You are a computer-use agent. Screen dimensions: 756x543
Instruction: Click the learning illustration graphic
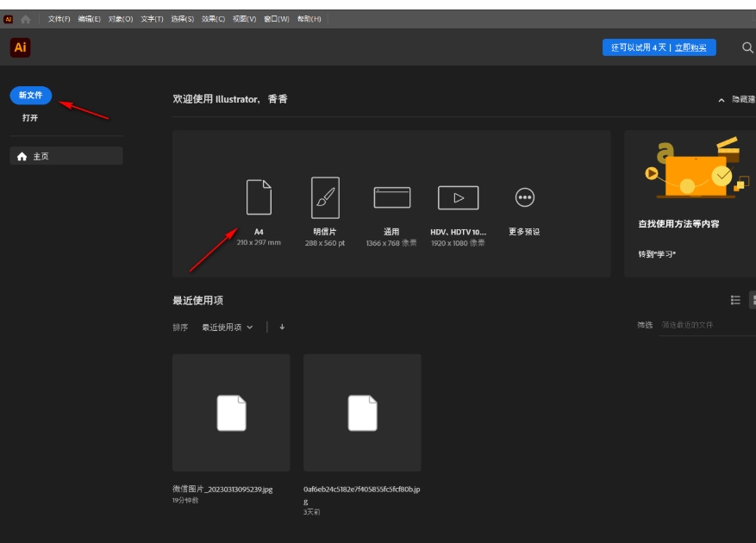click(x=697, y=168)
